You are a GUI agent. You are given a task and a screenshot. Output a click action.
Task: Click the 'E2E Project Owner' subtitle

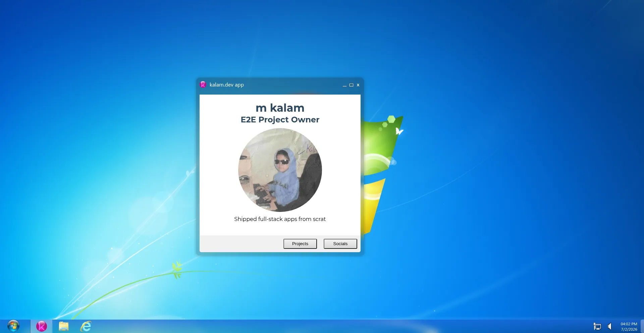click(280, 120)
